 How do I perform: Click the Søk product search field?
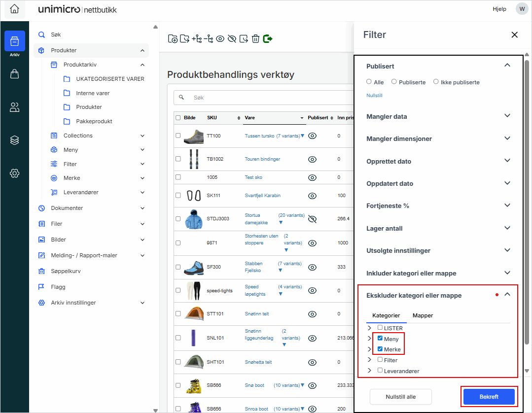click(263, 98)
